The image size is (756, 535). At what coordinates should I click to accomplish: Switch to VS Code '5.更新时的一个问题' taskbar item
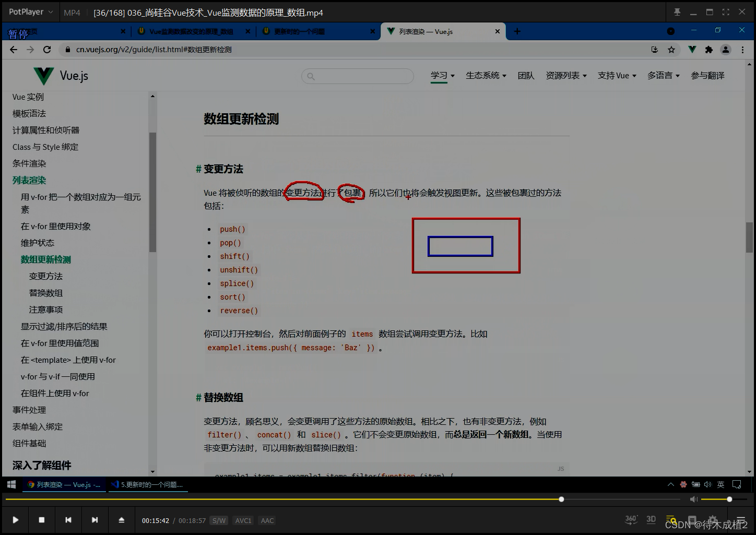click(147, 484)
